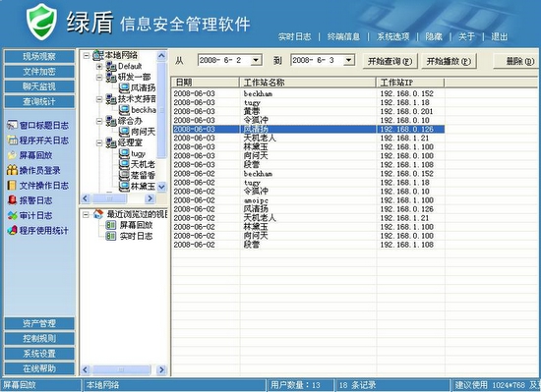Image resolution: width=541 pixels, height=392 pixels.
Task: Open the 屏幕回放 sidebar icon
Action: tap(12, 155)
